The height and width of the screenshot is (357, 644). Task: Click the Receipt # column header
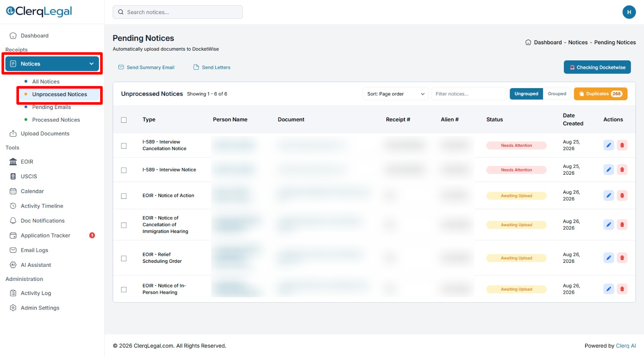click(x=398, y=120)
